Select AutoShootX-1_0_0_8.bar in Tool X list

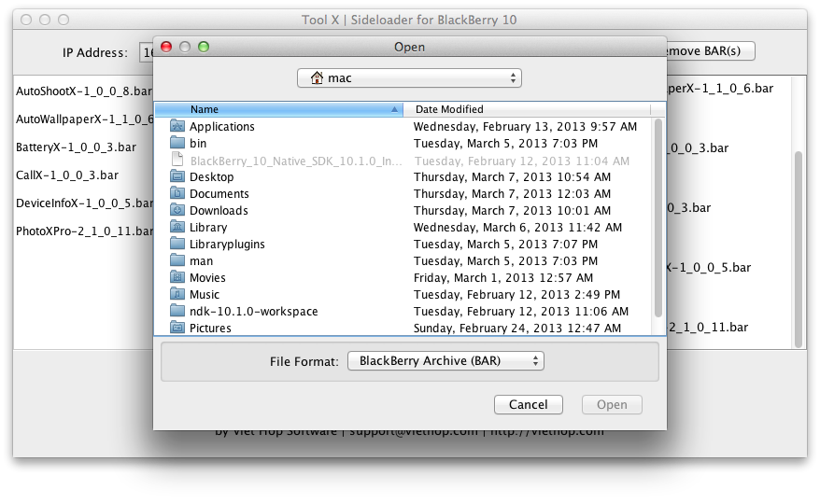(x=85, y=91)
